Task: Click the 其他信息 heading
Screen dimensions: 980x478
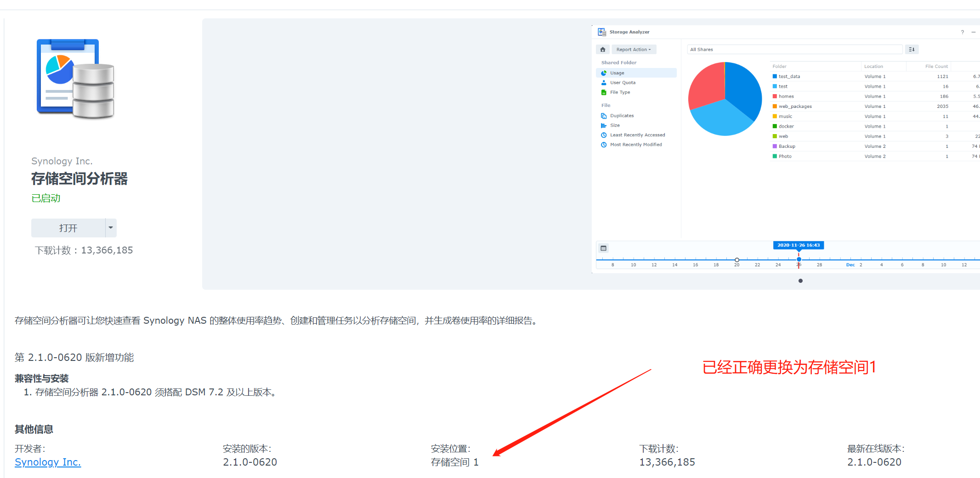Action: coord(34,429)
